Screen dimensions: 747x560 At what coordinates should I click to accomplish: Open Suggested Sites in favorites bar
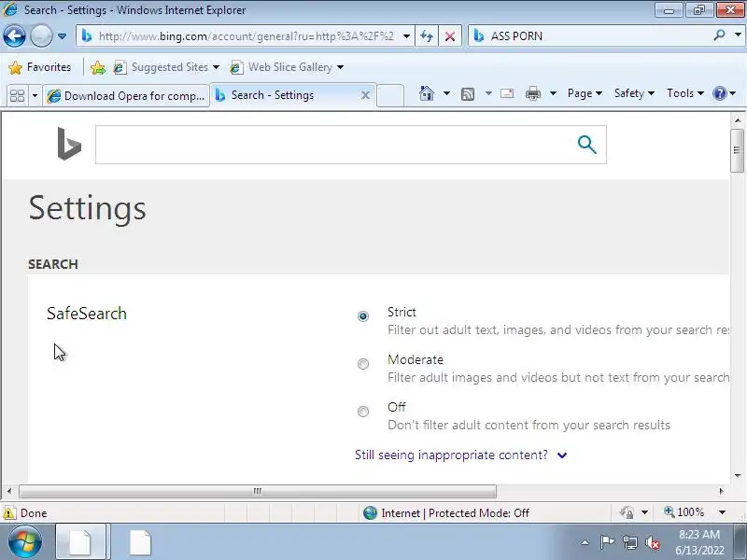167,67
